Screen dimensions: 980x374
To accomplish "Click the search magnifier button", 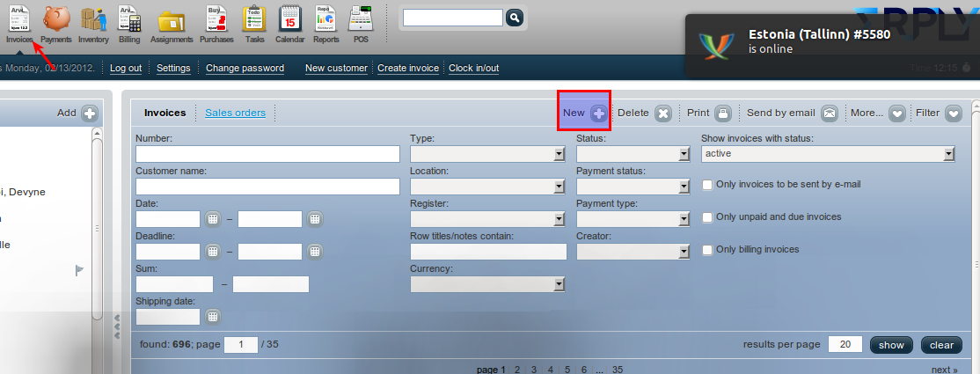I will (514, 18).
